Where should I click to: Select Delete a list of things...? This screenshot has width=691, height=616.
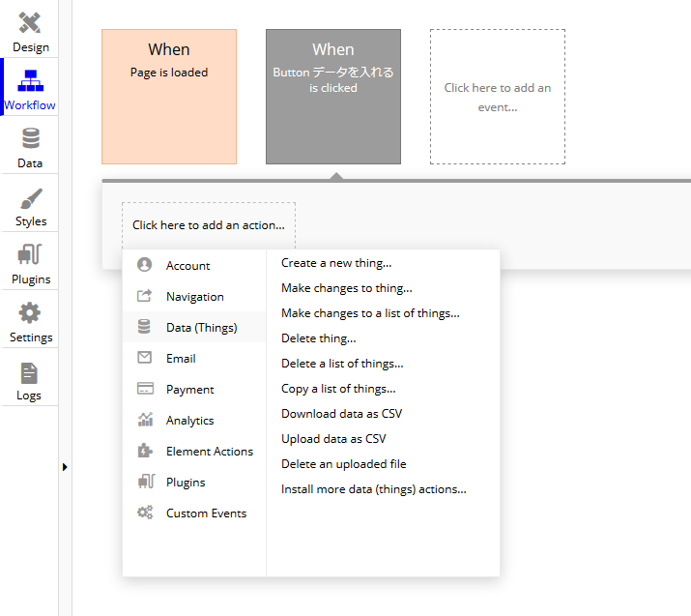342,364
